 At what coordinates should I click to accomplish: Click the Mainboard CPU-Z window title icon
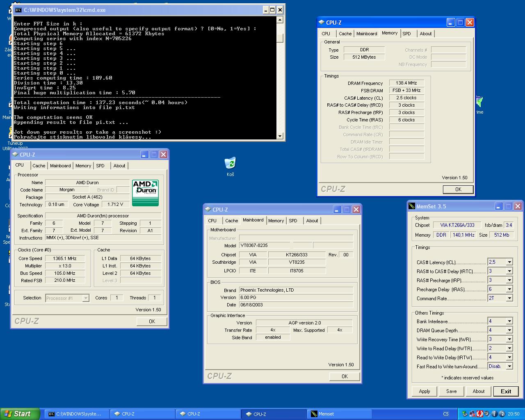click(x=208, y=210)
